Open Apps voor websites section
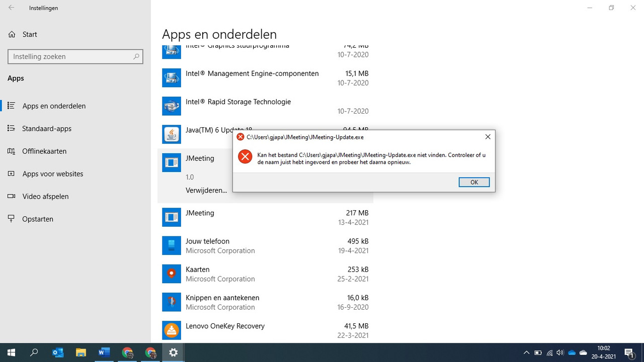The width and height of the screenshot is (644, 362). click(75, 174)
